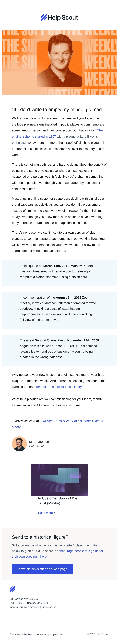
Task: Click the Supportive Weekly banner image
Action: tap(59, 62)
